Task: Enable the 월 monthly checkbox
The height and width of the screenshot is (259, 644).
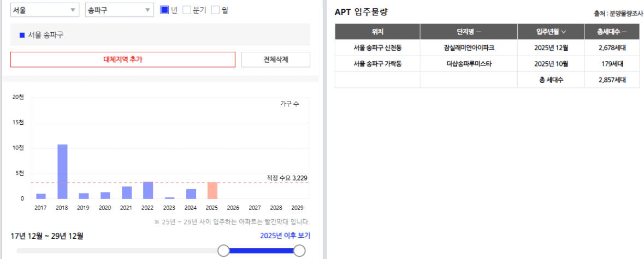Action: [215, 10]
